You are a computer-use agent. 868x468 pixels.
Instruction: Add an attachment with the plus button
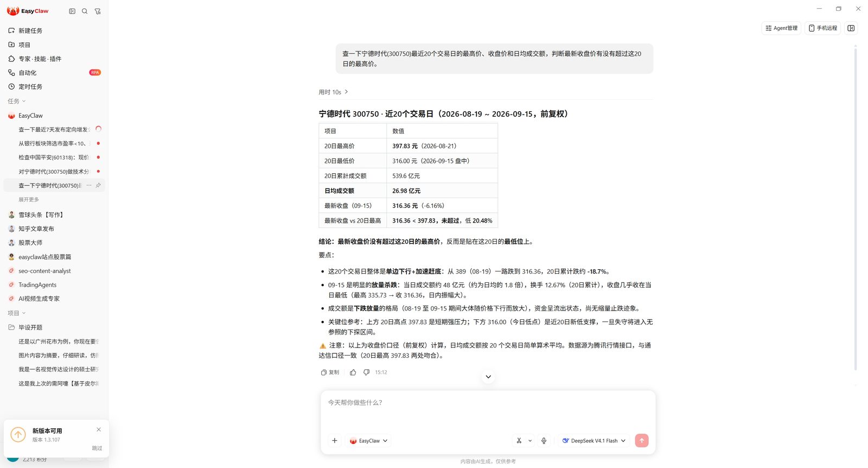tap(335, 441)
